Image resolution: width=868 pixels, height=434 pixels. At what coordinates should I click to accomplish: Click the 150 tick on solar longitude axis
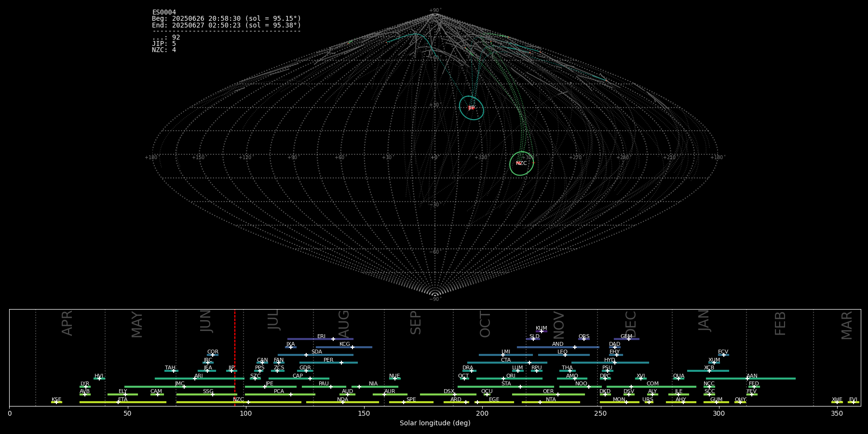pyautogui.click(x=364, y=413)
